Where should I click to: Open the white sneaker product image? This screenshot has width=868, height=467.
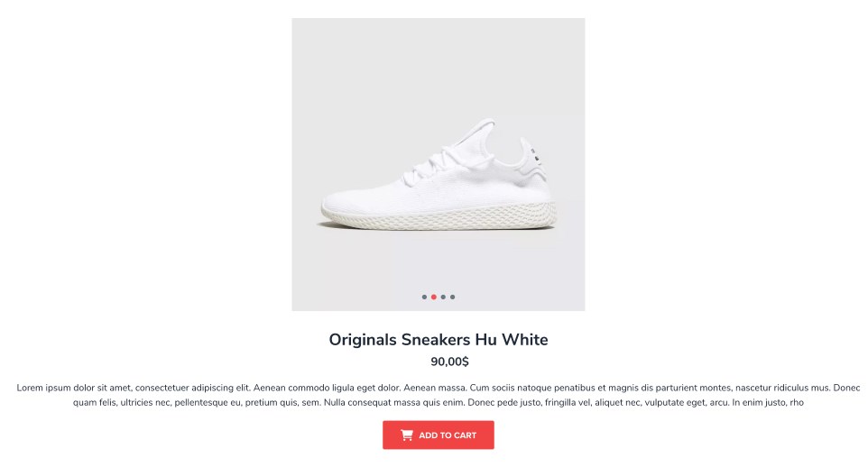pos(439,164)
